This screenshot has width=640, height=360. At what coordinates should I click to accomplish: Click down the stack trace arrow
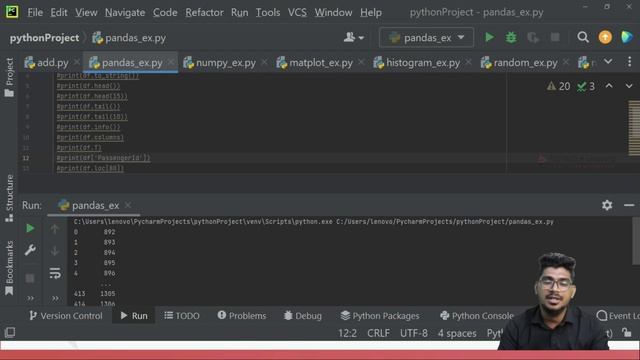(x=55, y=251)
